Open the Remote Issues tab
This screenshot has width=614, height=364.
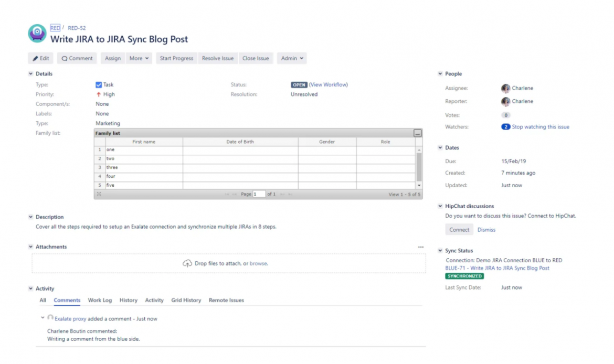(226, 300)
